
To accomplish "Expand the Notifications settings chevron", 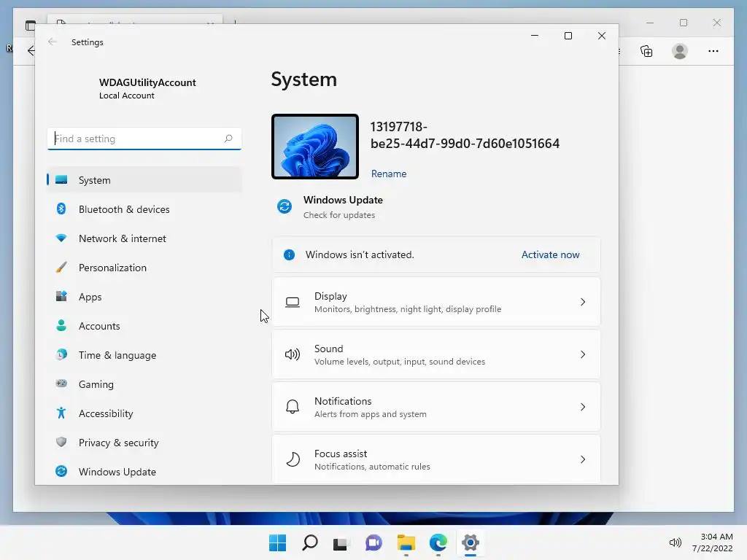I will [x=583, y=407].
